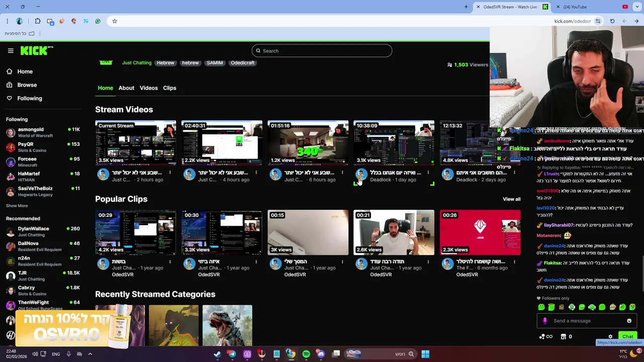
Task: Focus the Kick Search field
Action: tap(321, 51)
